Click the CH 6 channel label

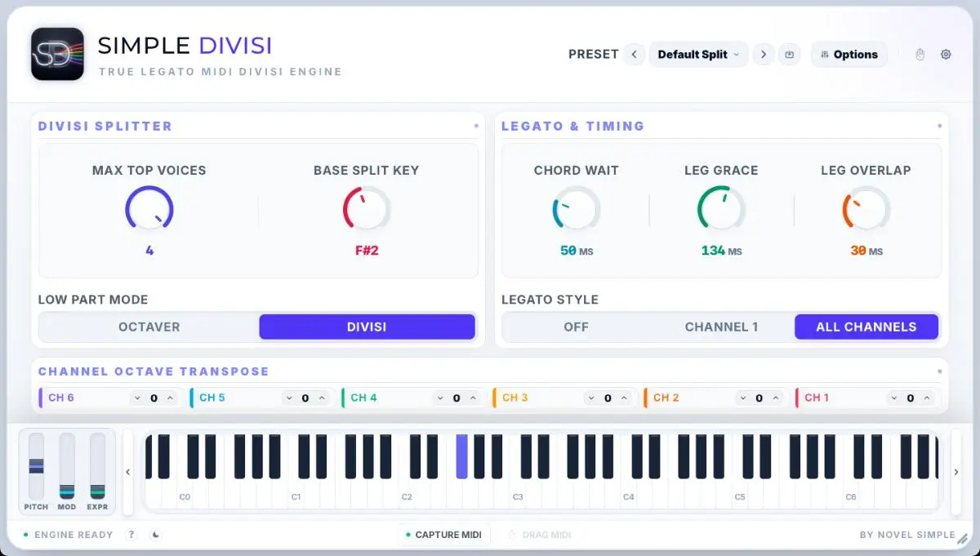(x=61, y=398)
